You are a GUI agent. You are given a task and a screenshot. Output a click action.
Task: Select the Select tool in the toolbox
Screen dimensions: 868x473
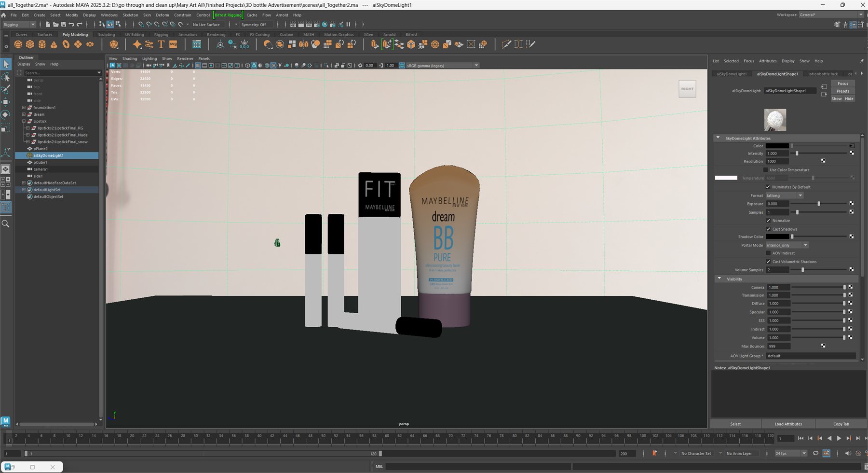tap(6, 64)
